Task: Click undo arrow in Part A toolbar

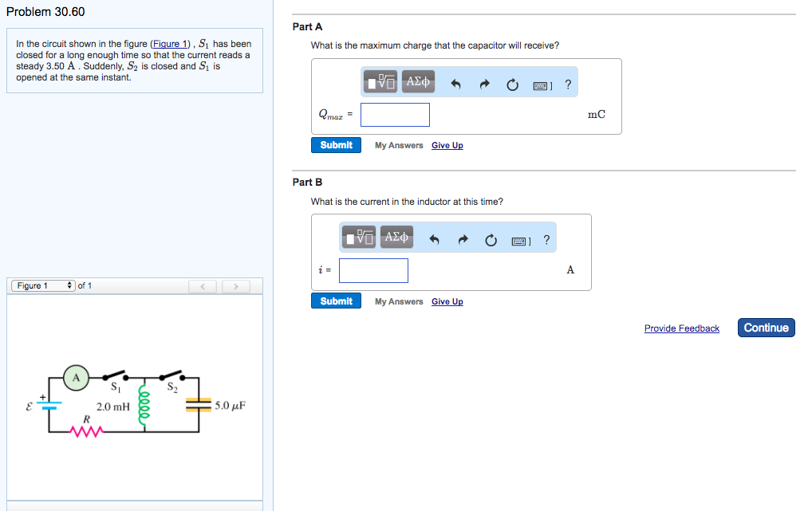Action: point(455,84)
